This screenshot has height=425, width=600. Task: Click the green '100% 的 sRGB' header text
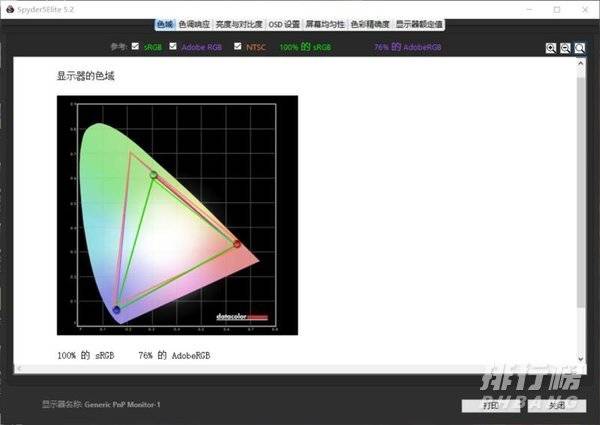pyautogui.click(x=305, y=47)
